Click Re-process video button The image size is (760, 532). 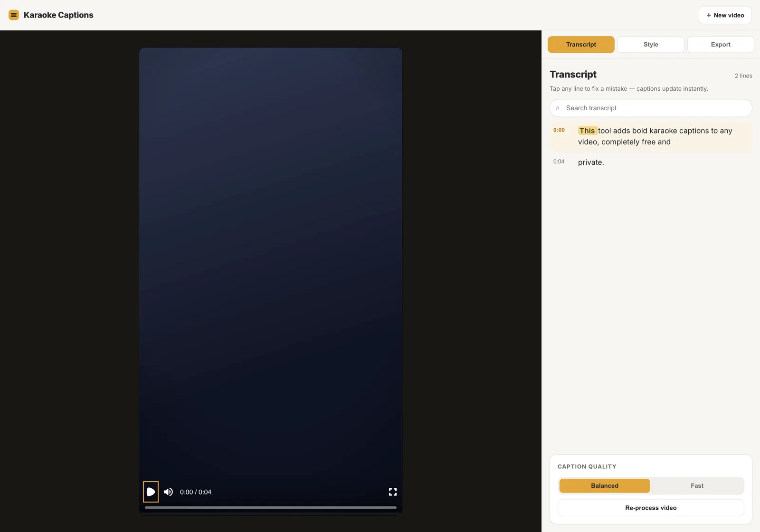click(x=651, y=508)
